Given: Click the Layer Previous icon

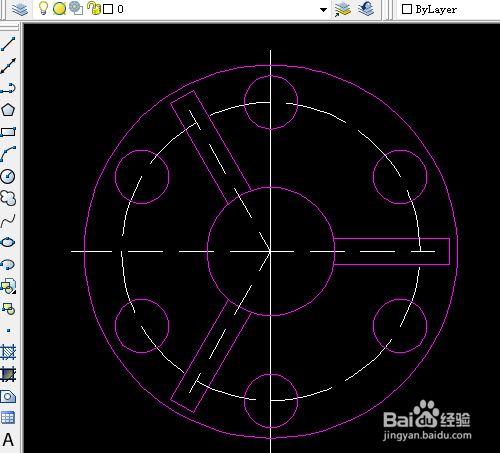Looking at the screenshot, I should [x=366, y=9].
